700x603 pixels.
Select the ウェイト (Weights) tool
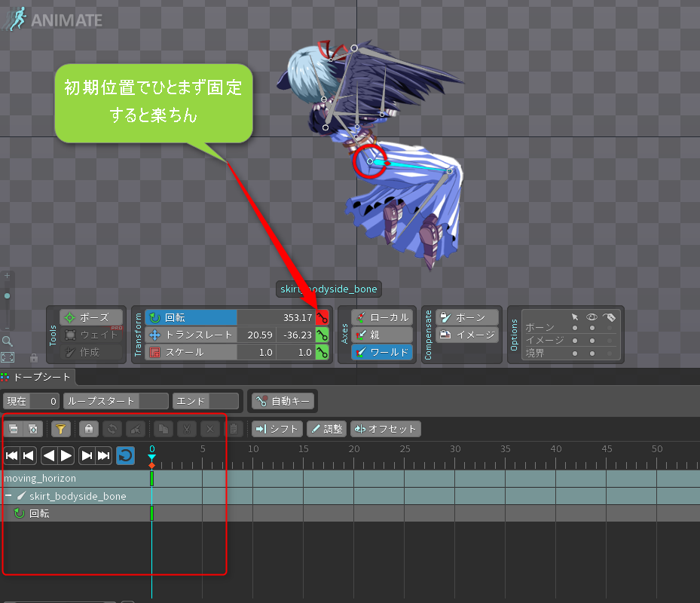[x=91, y=335]
